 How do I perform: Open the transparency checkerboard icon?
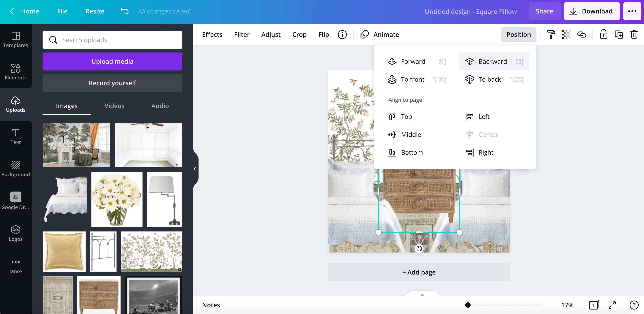(566, 35)
